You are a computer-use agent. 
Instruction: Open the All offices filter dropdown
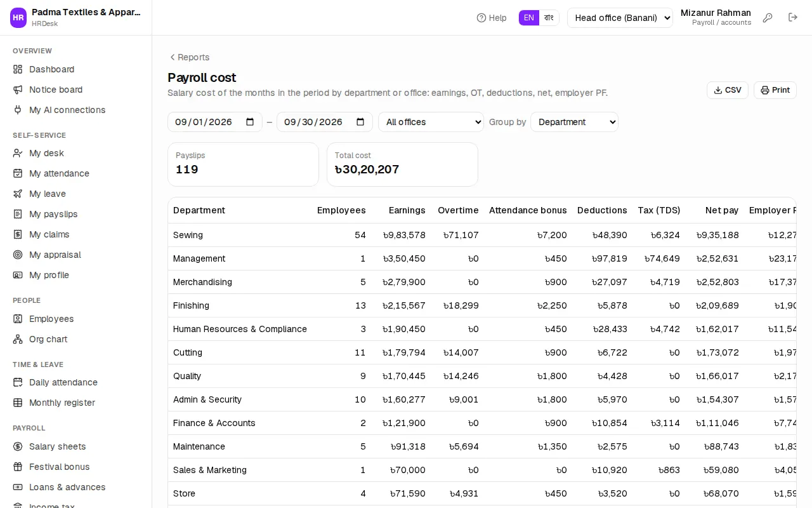(x=431, y=122)
